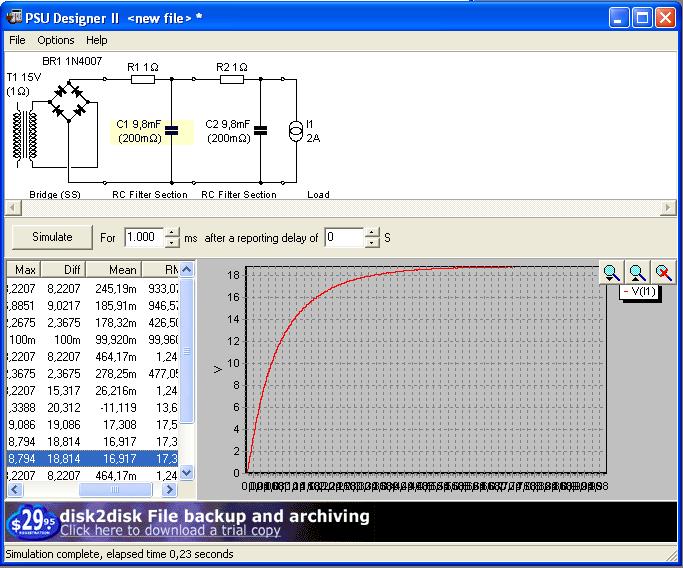Select the highlighted C1 9,8mF capacitor
The image size is (683, 568).
[x=171, y=130]
